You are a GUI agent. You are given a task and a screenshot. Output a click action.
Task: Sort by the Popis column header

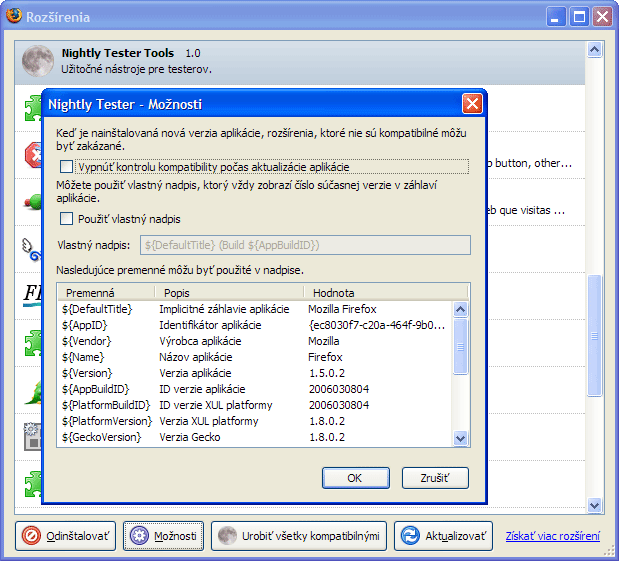(x=229, y=293)
